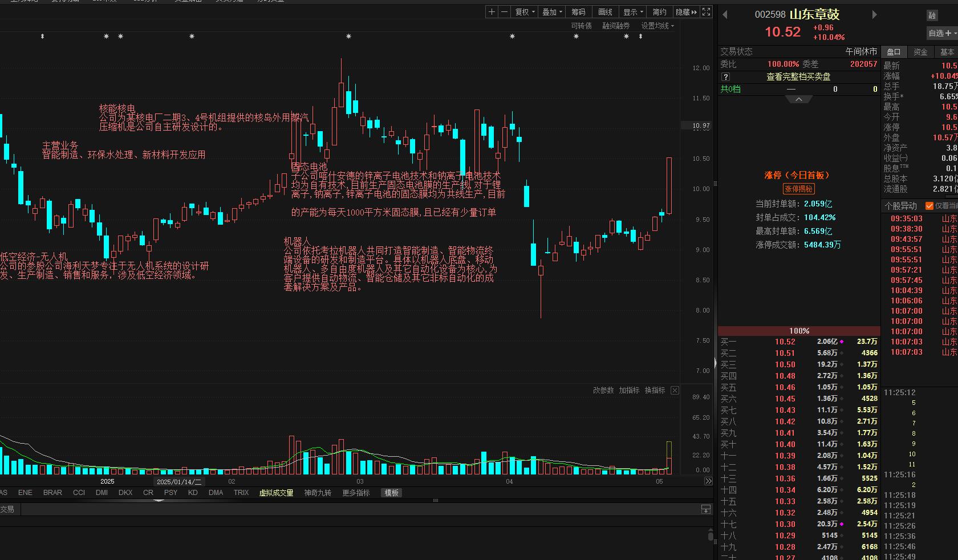Zoom out the K-line chart with minus icon
The image size is (958, 560).
(x=504, y=12)
